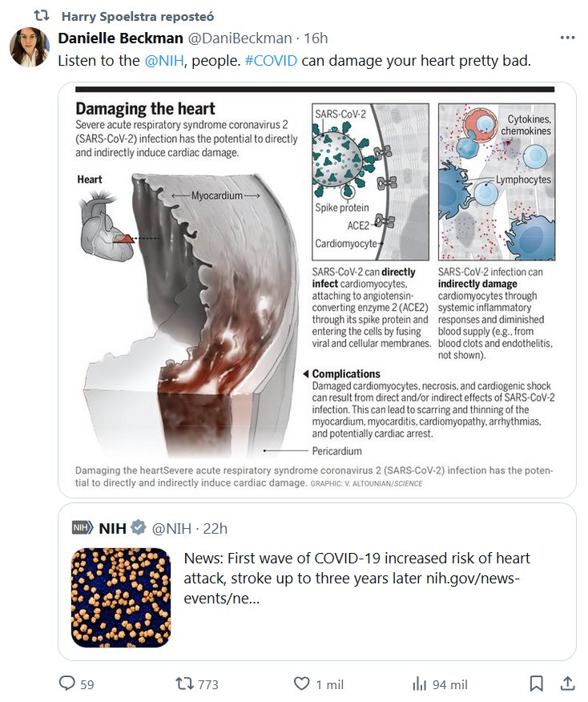Image resolution: width=588 pixels, height=702 pixels.
Task: Repost this tweet via retweet icon
Action: 185,684
